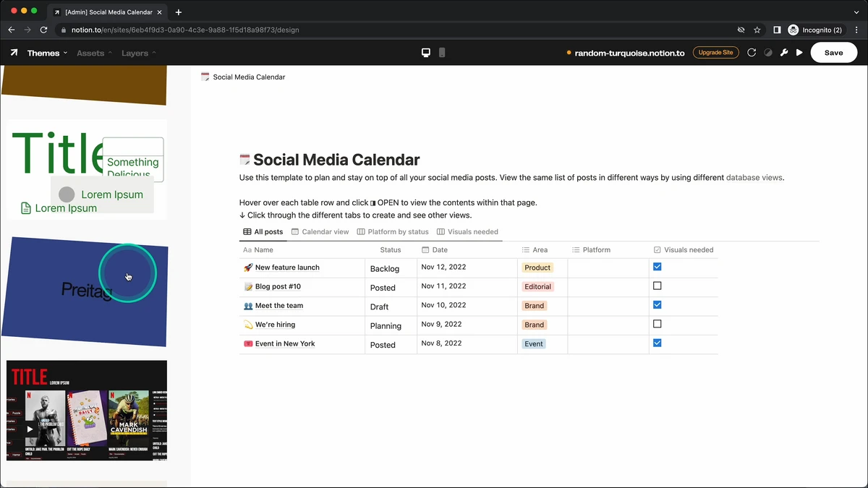The height and width of the screenshot is (488, 868).
Task: Click the arrow logo in top-left toolbar
Action: pos(14,53)
